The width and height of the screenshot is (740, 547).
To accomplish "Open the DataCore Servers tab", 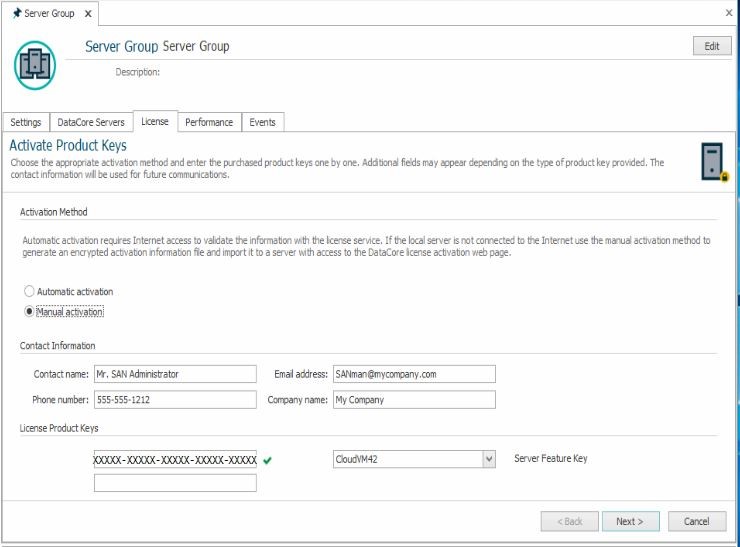I will click(x=91, y=122).
